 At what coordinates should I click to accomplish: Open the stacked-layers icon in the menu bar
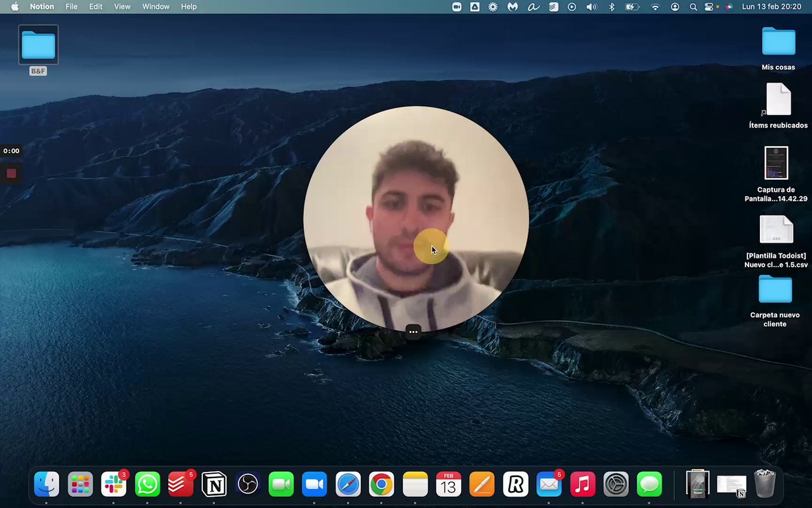[553, 6]
